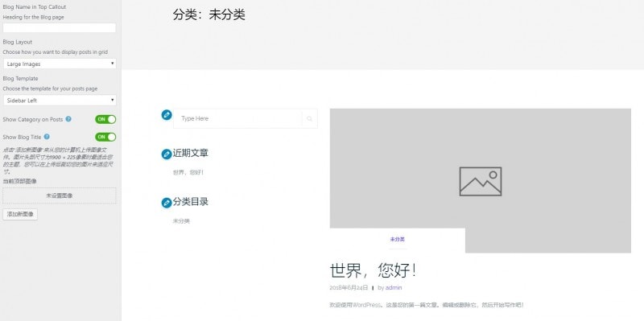Open the 未分类 link under 分类目录

(182, 221)
